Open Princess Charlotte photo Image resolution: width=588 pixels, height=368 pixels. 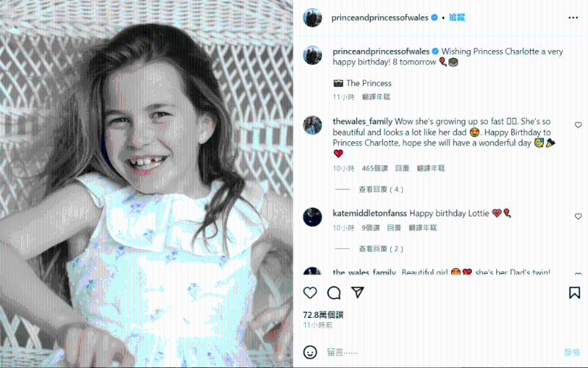point(146,184)
